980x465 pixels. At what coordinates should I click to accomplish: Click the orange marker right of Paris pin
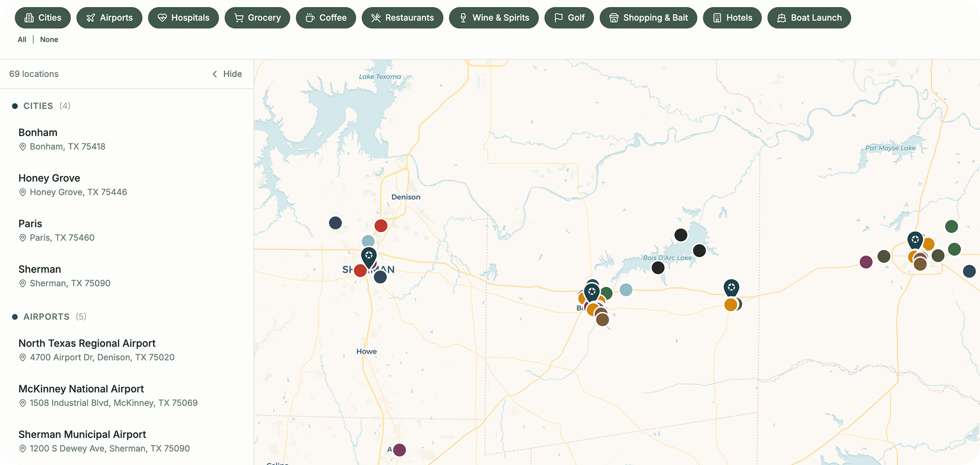(x=929, y=245)
